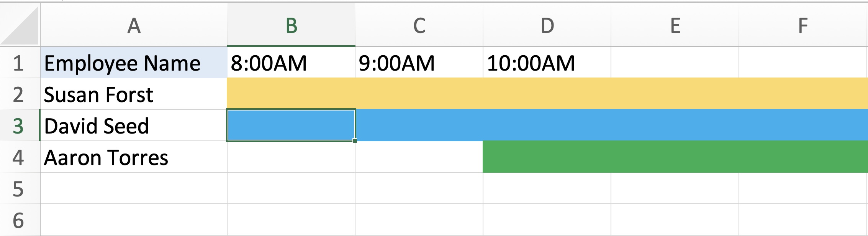Image resolution: width=868 pixels, height=236 pixels.
Task: Click the Susan Forst cell
Action: click(134, 94)
